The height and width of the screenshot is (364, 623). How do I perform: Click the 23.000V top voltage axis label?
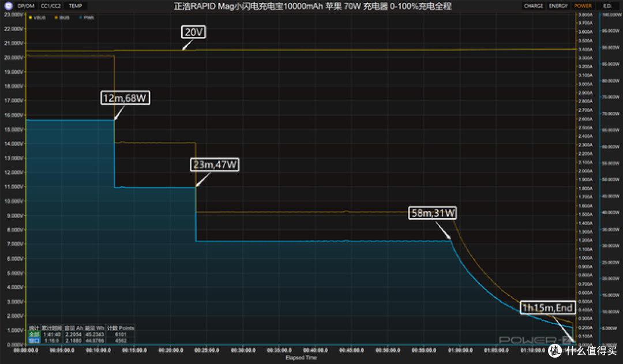(x=14, y=14)
